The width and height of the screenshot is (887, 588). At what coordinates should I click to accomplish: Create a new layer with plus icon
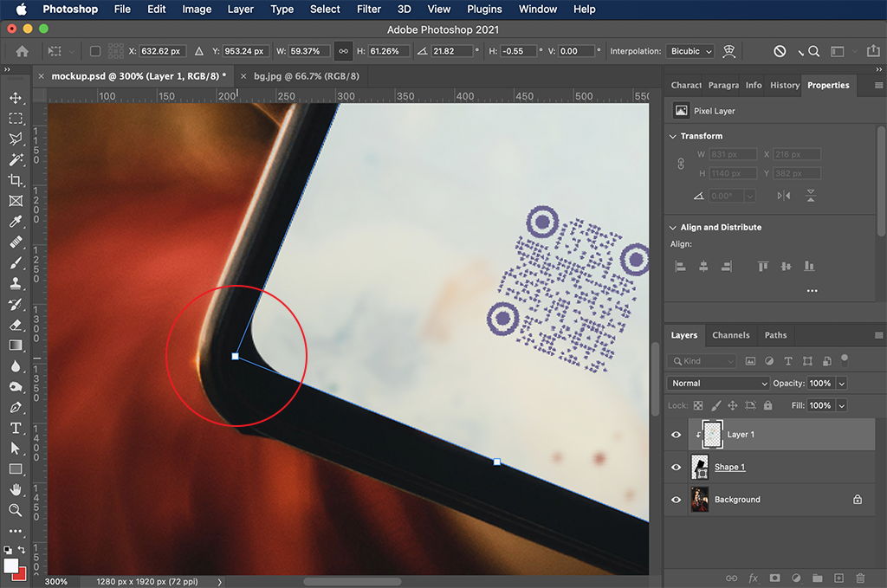838,578
